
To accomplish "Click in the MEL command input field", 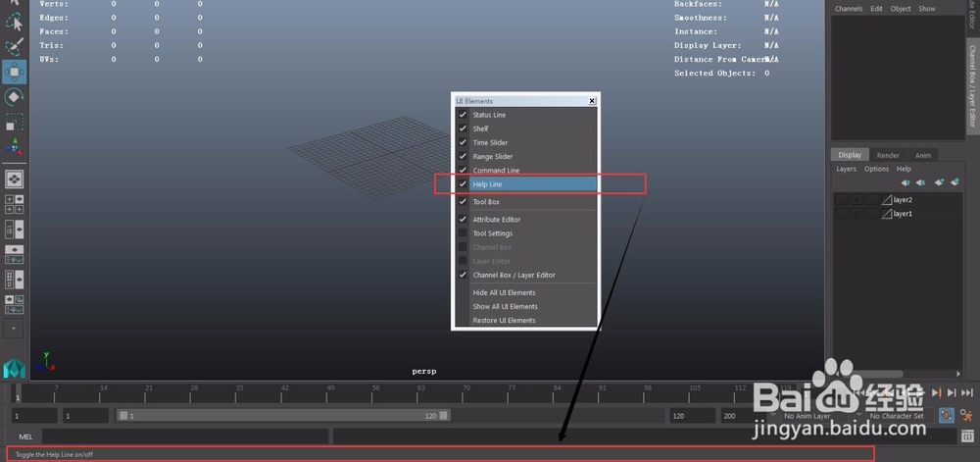I will tap(185, 436).
